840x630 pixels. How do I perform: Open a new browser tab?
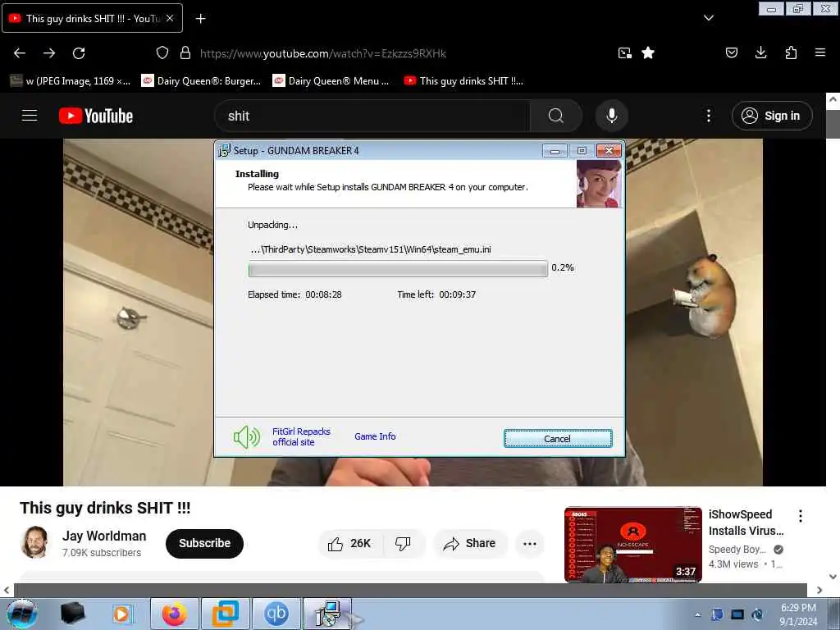coord(200,19)
